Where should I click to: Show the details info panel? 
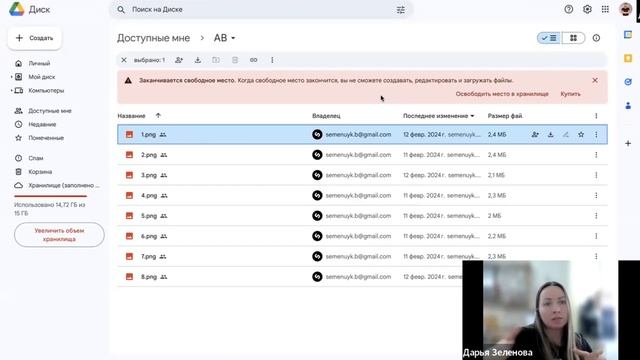(596, 38)
